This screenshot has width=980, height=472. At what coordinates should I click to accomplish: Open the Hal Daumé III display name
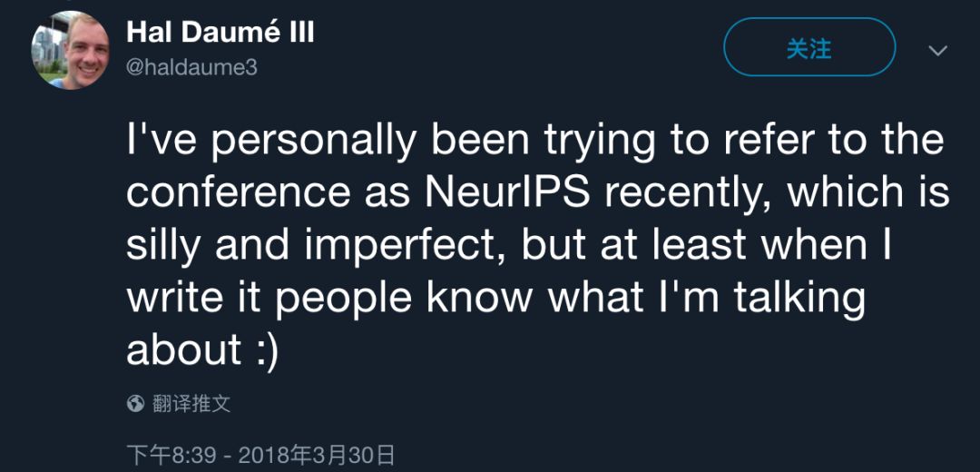[220, 33]
